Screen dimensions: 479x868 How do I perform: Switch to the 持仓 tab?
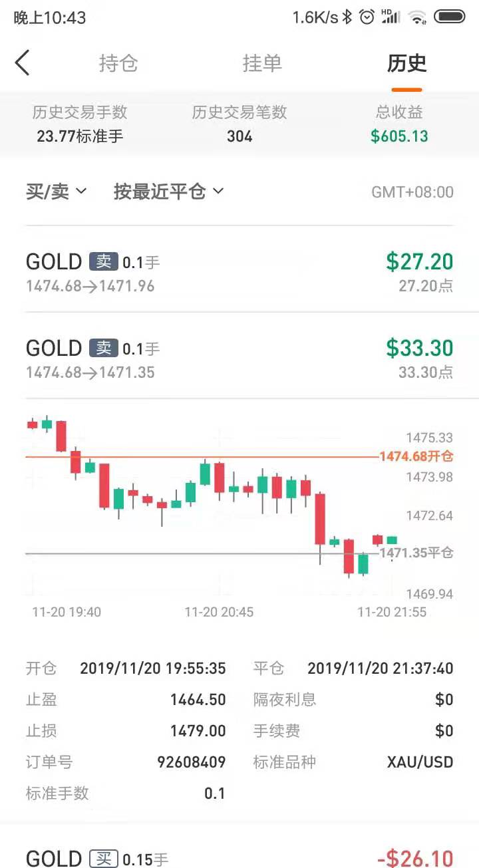[x=118, y=63]
